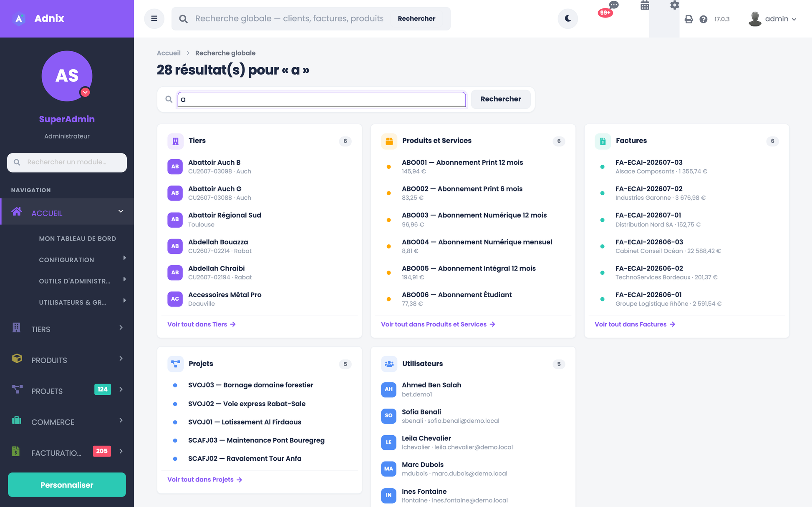
Task: Open Mon Tableau de Bord
Action: pyautogui.click(x=78, y=238)
